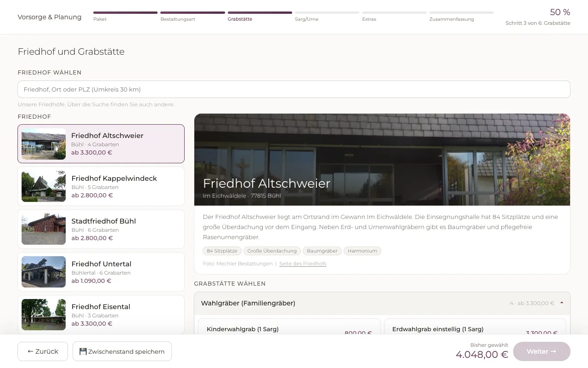Viewport: 588px width, 368px height.
Task: Click the Wahlgräber (Familiengräber) header title
Action: pyautogui.click(x=248, y=303)
